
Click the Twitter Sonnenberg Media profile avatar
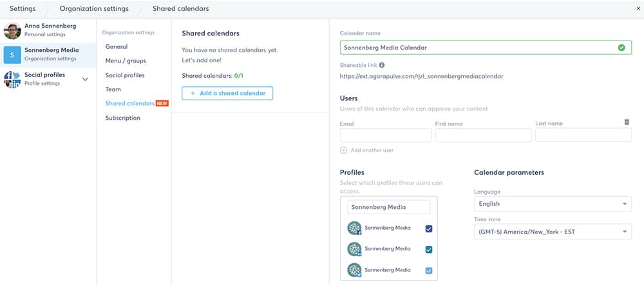point(354,270)
